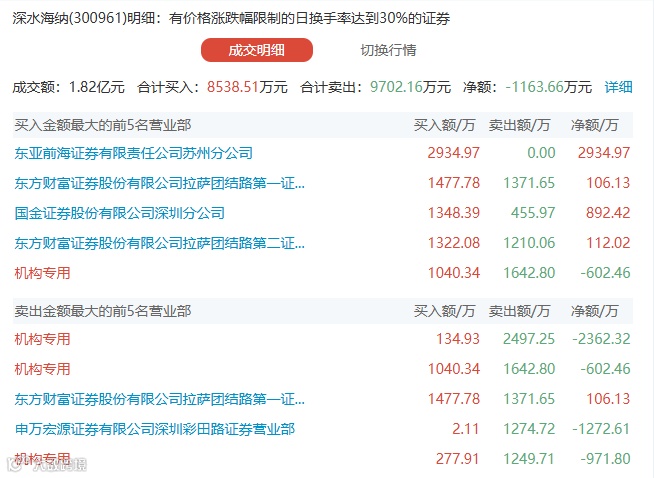Open 东方财富证券拉萨团结路第一证 link in buy list
The width and height of the screenshot is (654, 478).
[x=159, y=183]
